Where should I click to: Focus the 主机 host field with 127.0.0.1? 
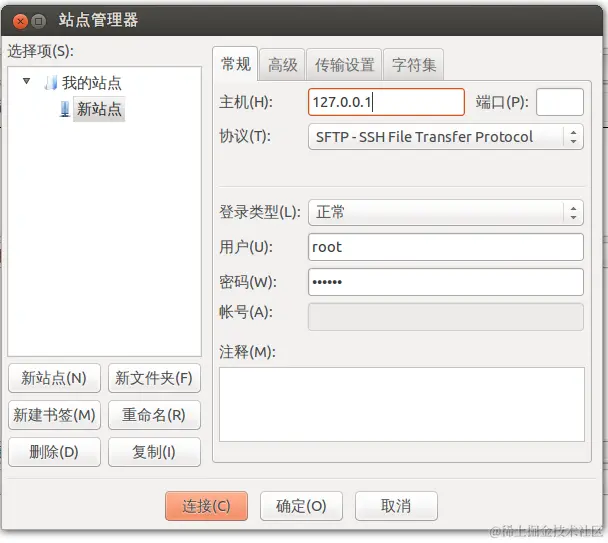(x=386, y=102)
